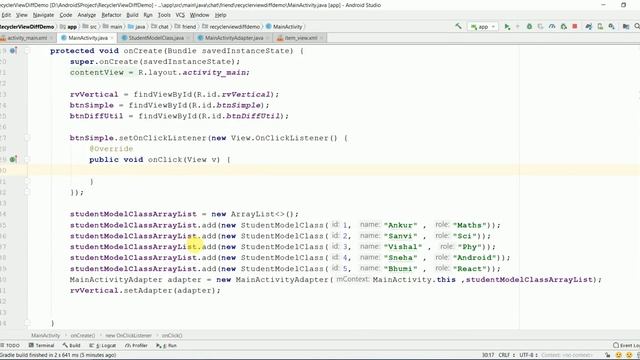The image size is (640, 360).
Task: Open the Edit menu
Action: coord(6,15)
